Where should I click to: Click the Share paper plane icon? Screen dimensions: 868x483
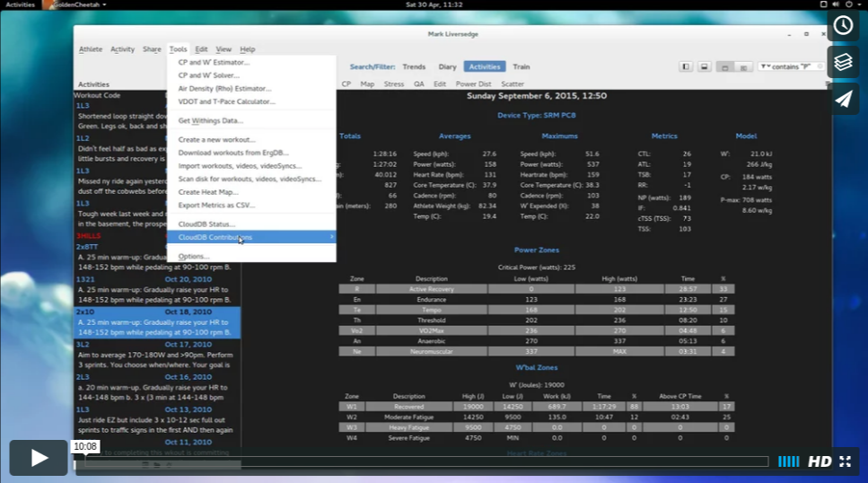coord(843,99)
